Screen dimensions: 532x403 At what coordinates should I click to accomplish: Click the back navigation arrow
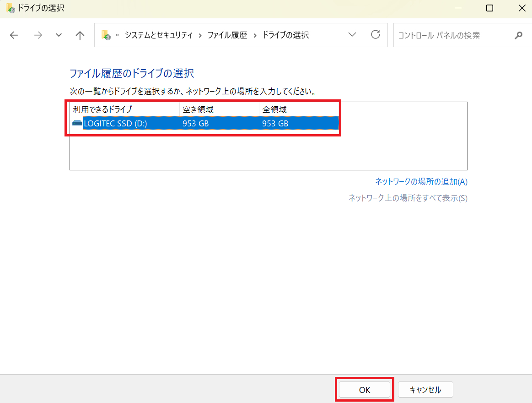tap(14, 35)
